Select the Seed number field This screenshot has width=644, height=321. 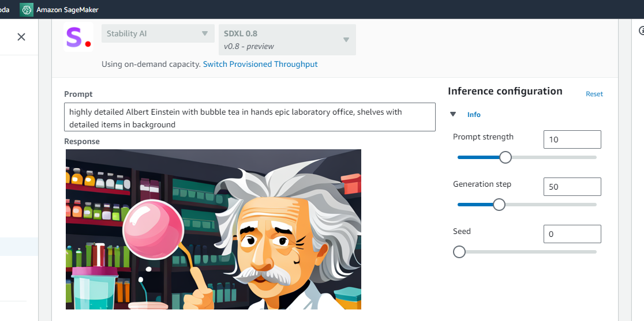coord(572,234)
